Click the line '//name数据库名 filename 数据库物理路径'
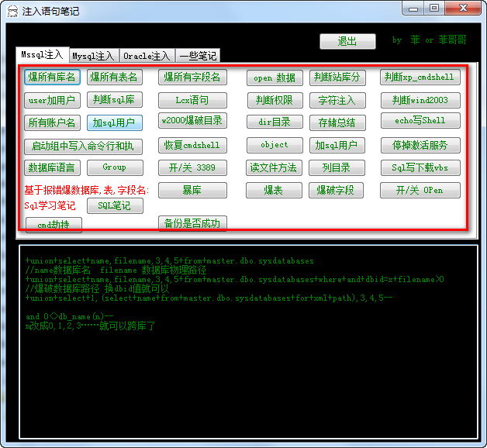The height and width of the screenshot is (448, 487). tap(116, 270)
